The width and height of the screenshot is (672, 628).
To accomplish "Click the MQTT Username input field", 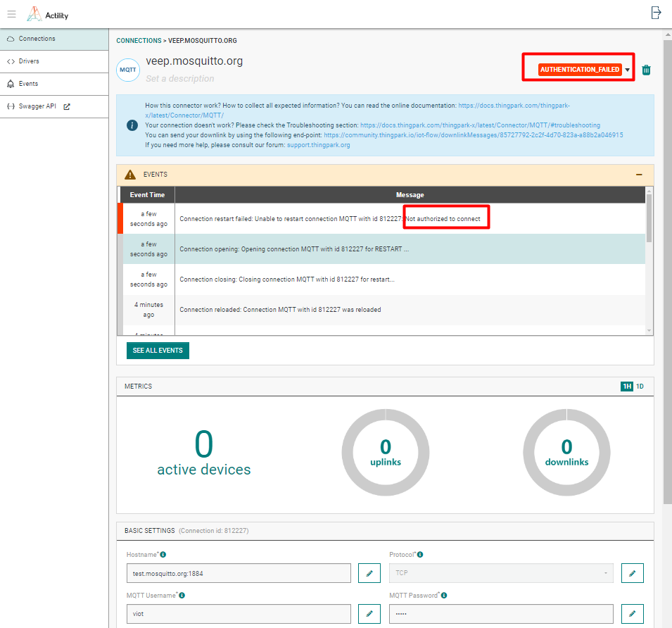I will point(239,614).
